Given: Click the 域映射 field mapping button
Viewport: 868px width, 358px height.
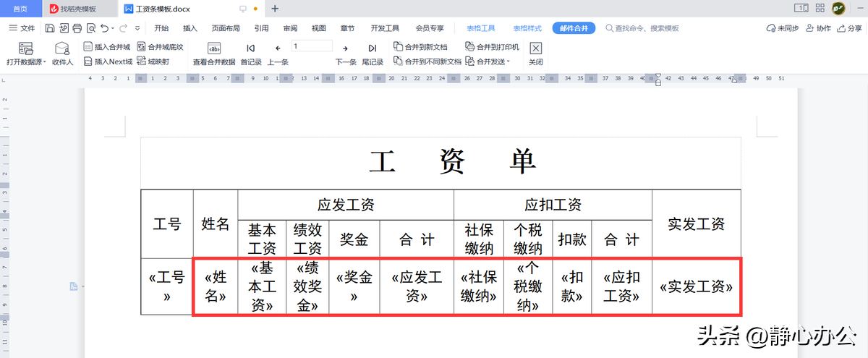Looking at the screenshot, I should [x=153, y=61].
